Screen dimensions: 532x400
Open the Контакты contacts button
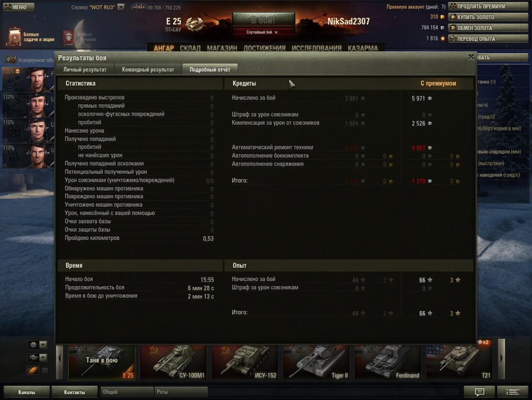(74, 392)
